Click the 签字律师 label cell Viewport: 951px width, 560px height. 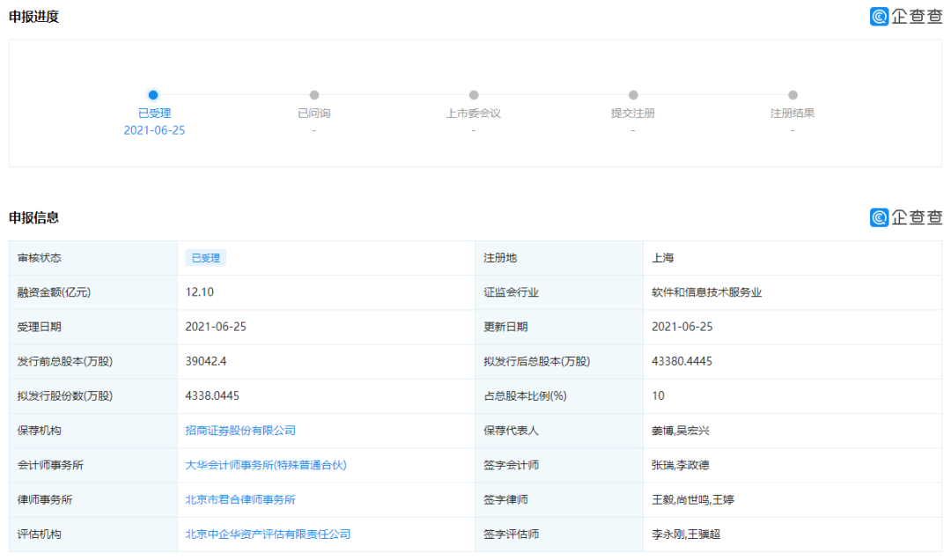click(x=559, y=500)
